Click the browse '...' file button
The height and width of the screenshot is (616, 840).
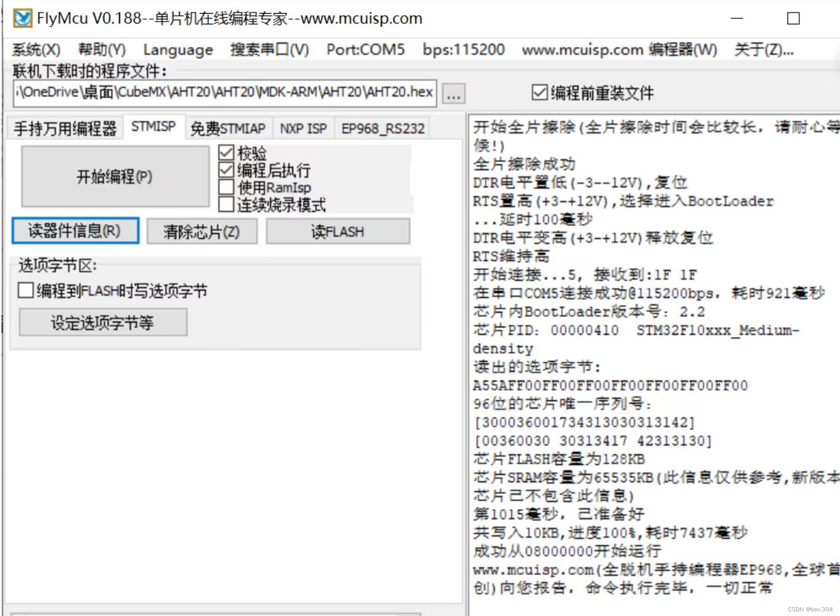[453, 94]
